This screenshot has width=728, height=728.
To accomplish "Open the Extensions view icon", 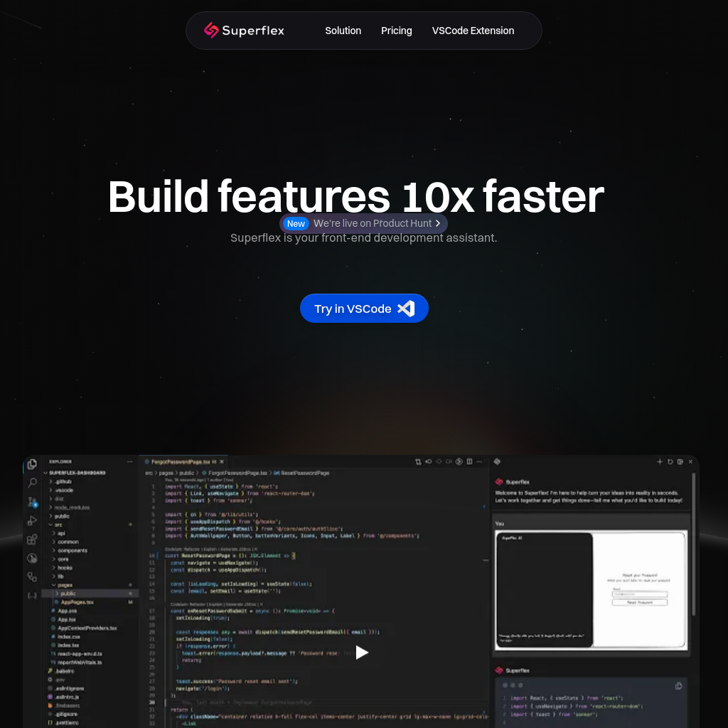I will (31, 540).
